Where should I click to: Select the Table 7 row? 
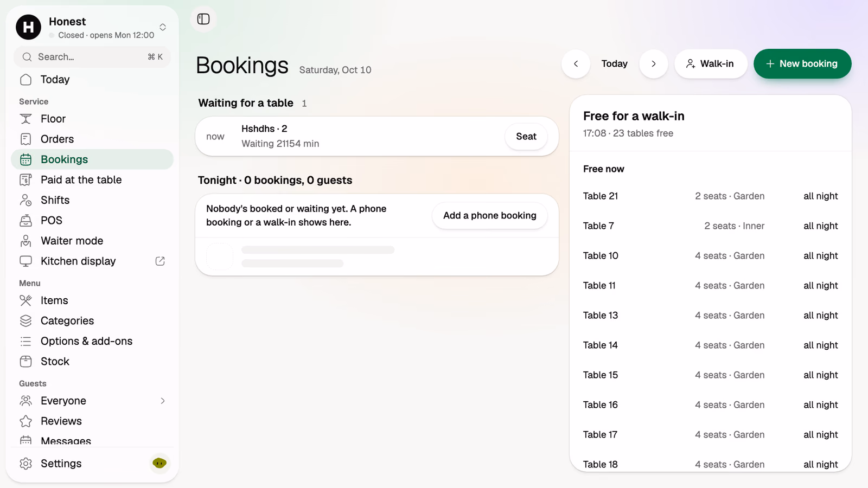pyautogui.click(x=711, y=226)
